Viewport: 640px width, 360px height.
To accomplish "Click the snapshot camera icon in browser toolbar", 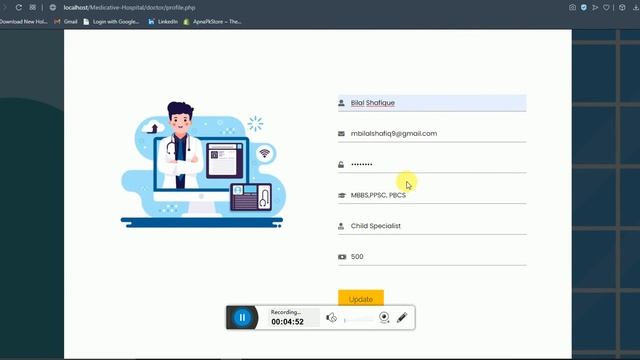I will click(x=572, y=7).
